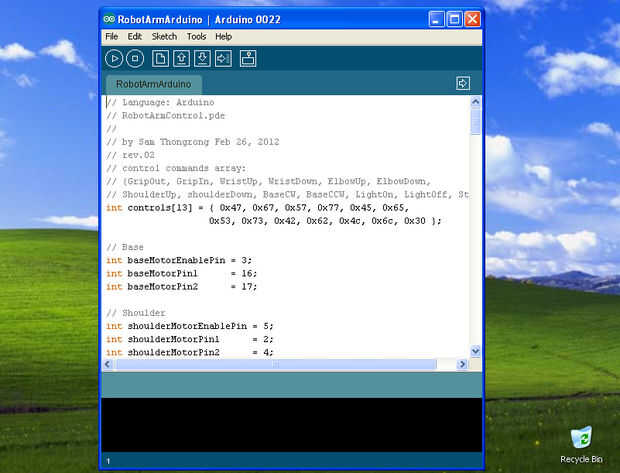
Task: Click the line beginning '0x53, 0x73'
Action: 325,221
